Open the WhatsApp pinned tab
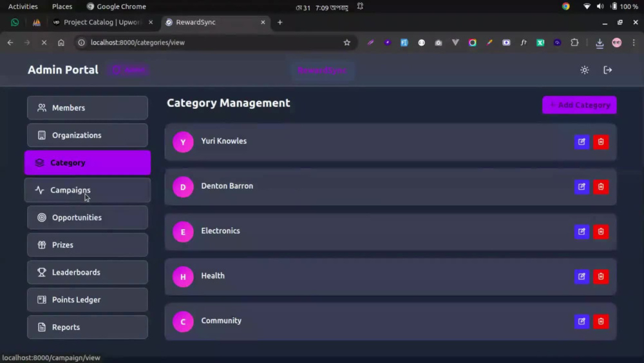 click(x=15, y=22)
